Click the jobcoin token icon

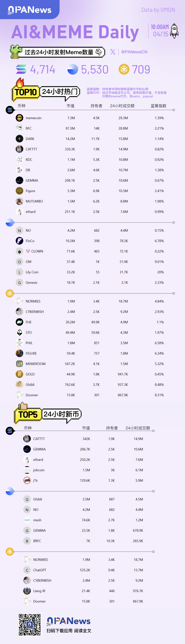coord(27,470)
